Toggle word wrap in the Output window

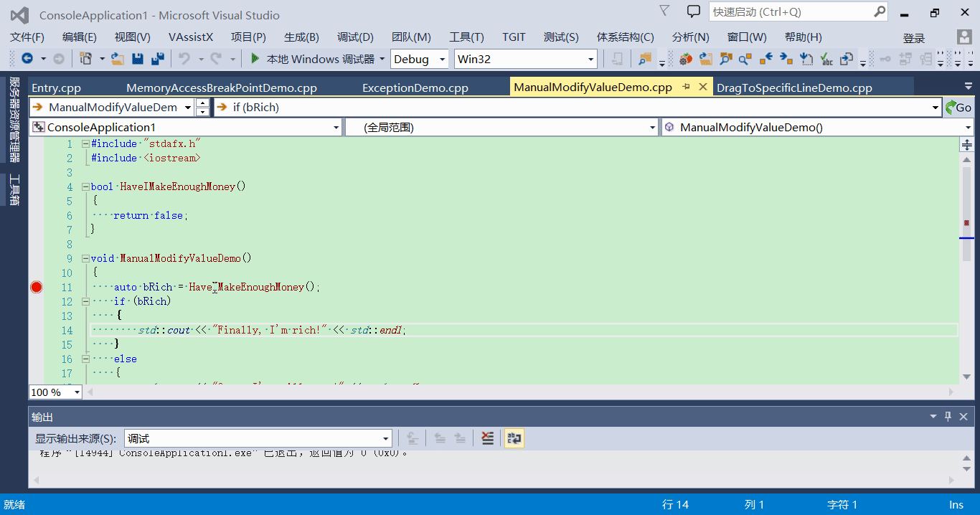pos(514,438)
